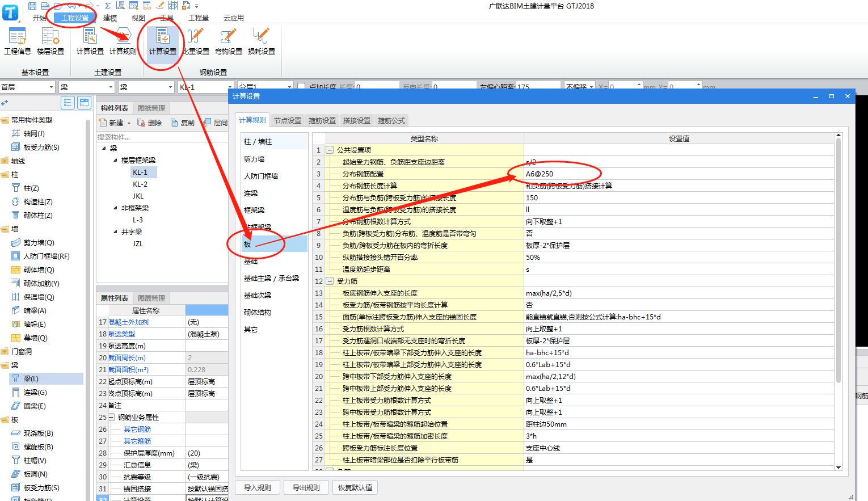Image resolution: width=868 pixels, height=501 pixels.
Task: Click 复制 copy component
Action: (x=183, y=123)
